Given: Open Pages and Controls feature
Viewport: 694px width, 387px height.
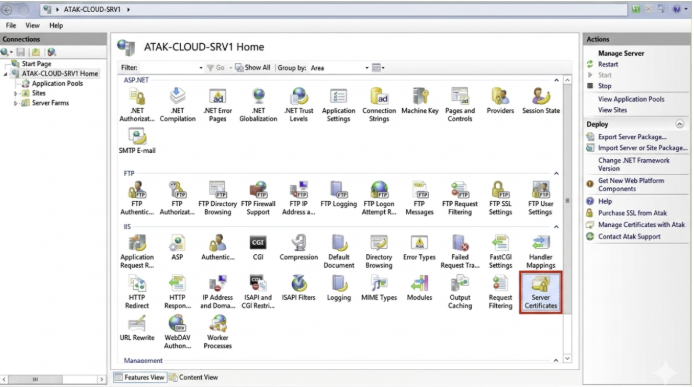Looking at the screenshot, I should click(x=460, y=105).
